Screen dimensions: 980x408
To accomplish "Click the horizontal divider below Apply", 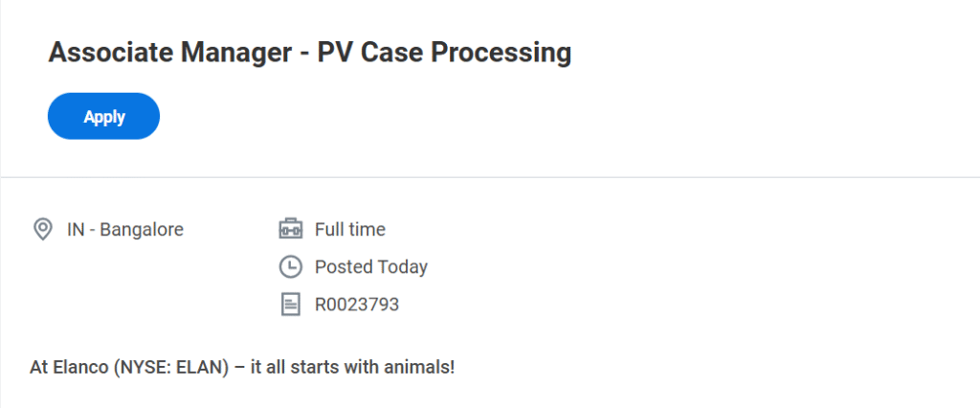I will pyautogui.click(x=490, y=177).
